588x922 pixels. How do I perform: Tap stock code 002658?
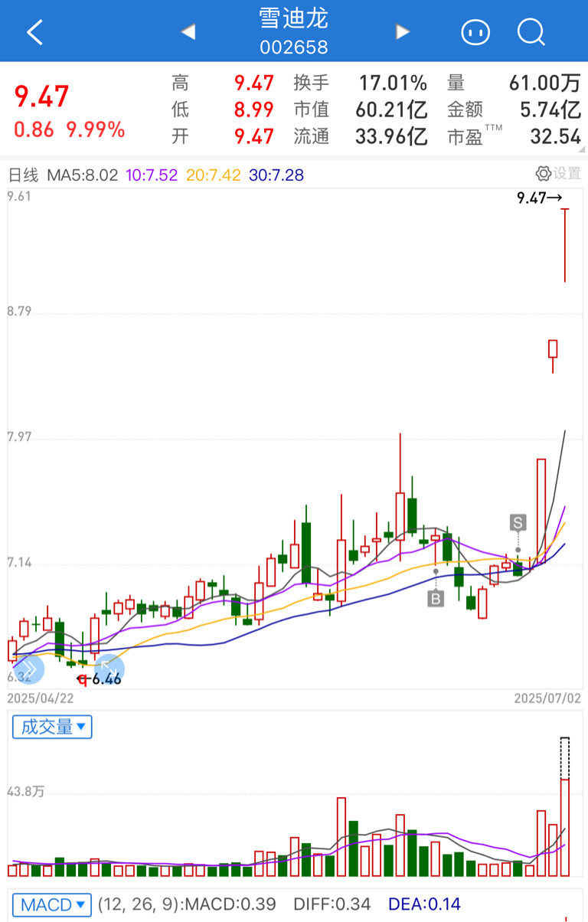pos(294,47)
